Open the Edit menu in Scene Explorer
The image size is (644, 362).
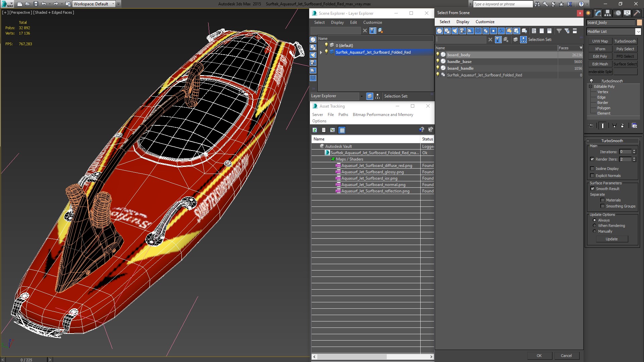[x=354, y=22]
